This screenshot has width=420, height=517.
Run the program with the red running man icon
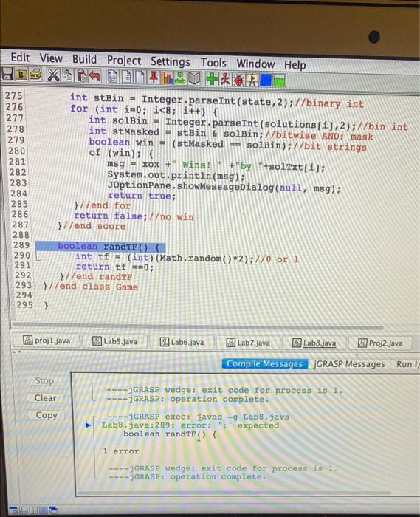coord(225,80)
